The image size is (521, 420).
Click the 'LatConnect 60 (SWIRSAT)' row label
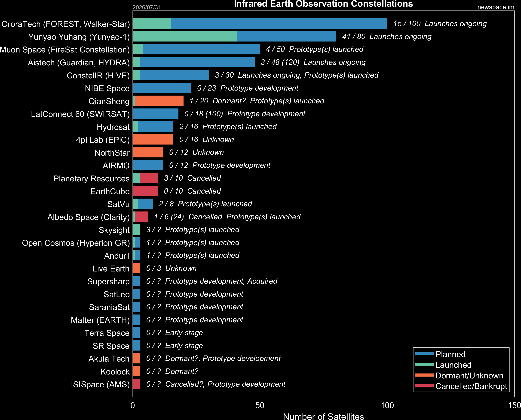pyautogui.click(x=80, y=114)
